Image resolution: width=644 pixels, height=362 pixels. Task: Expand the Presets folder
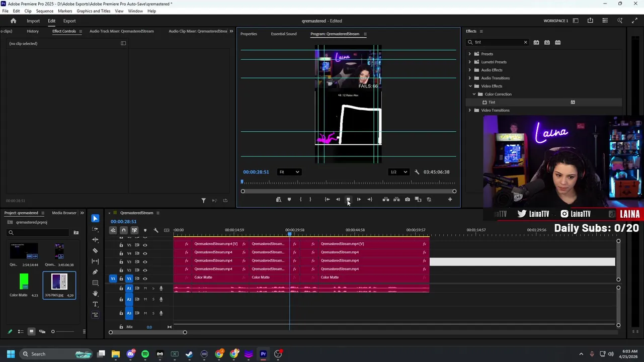[470, 54]
